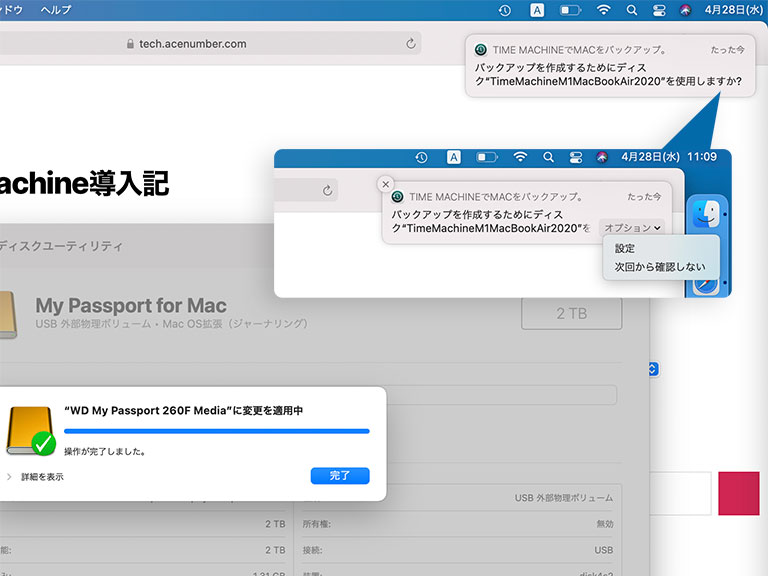
Task: Open Control Center in top menu bar
Action: pyautogui.click(x=659, y=10)
